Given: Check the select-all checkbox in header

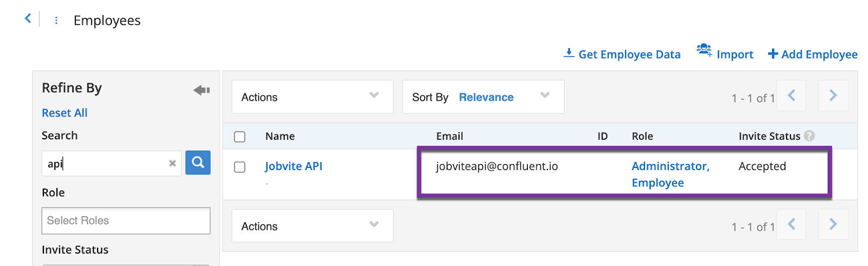Looking at the screenshot, I should tap(240, 137).
